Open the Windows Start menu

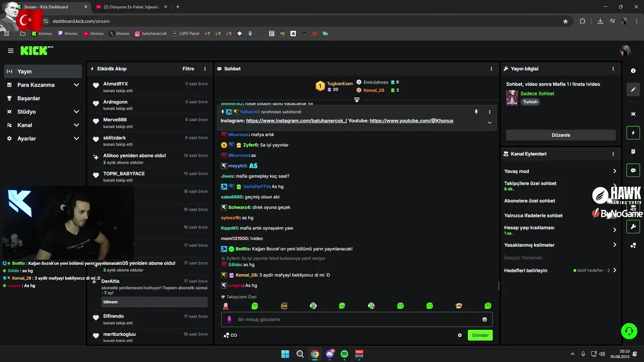[x=285, y=354]
